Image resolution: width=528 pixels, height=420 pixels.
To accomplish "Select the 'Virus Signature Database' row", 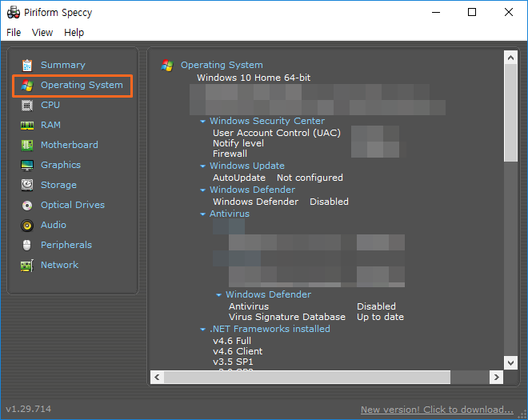I will (287, 318).
